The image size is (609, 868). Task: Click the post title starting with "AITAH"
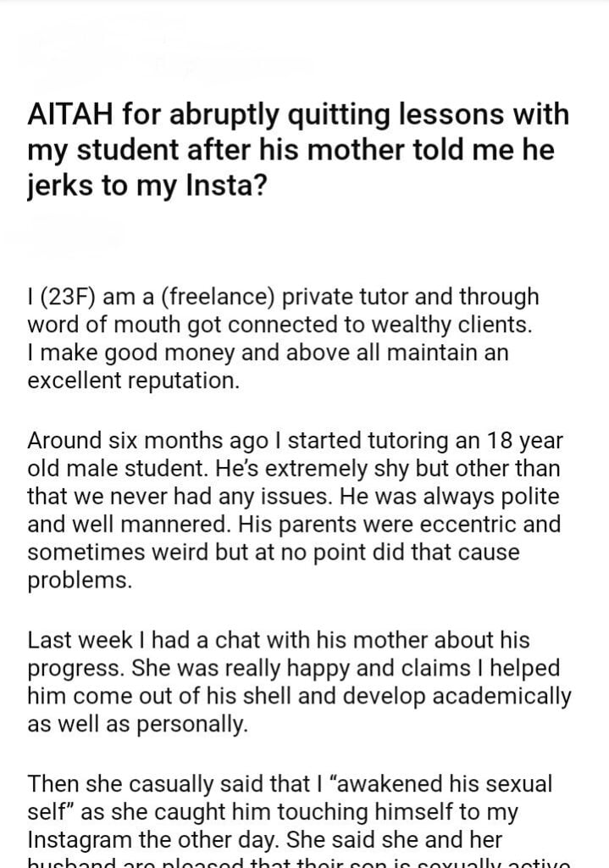pos(298,149)
